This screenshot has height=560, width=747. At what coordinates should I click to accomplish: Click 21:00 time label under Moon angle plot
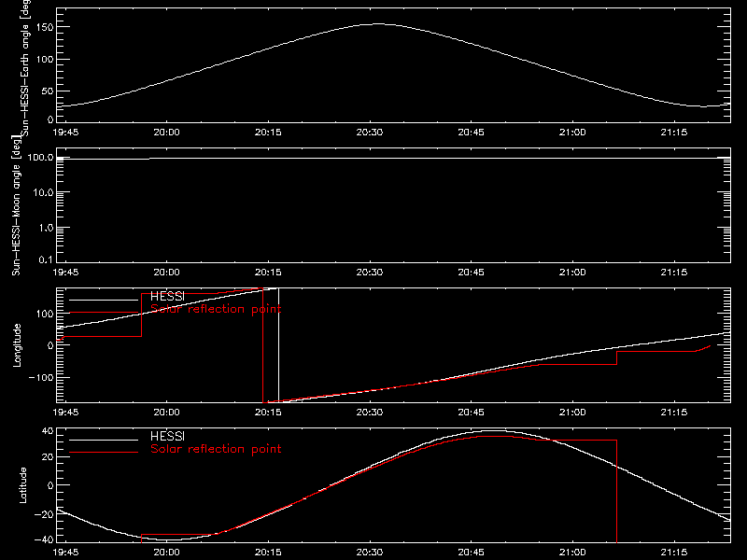click(572, 272)
